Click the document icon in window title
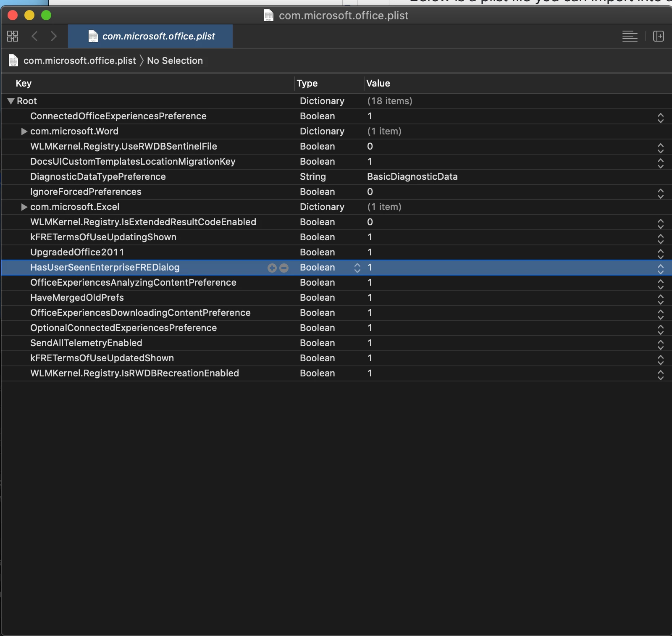Image resolution: width=672 pixels, height=636 pixels. pos(269,16)
